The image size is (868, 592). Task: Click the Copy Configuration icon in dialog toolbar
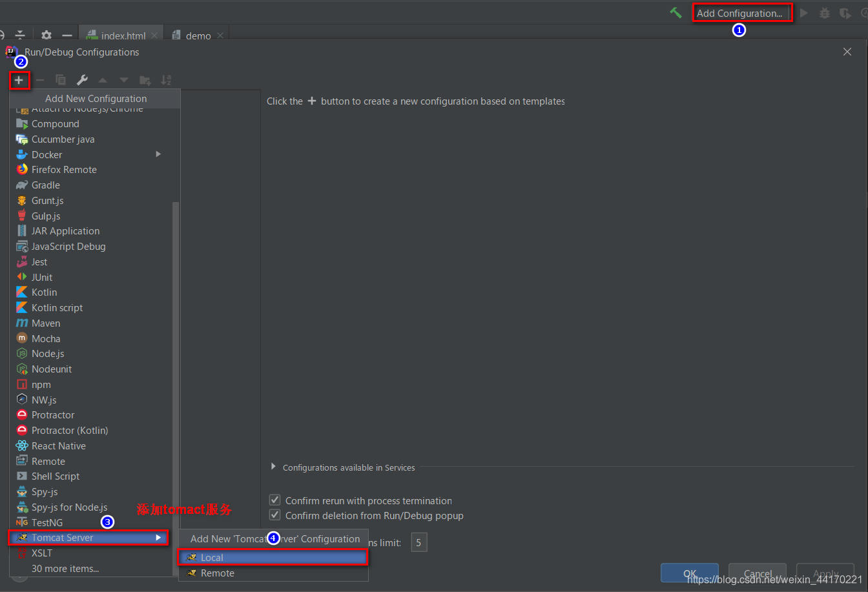(61, 80)
